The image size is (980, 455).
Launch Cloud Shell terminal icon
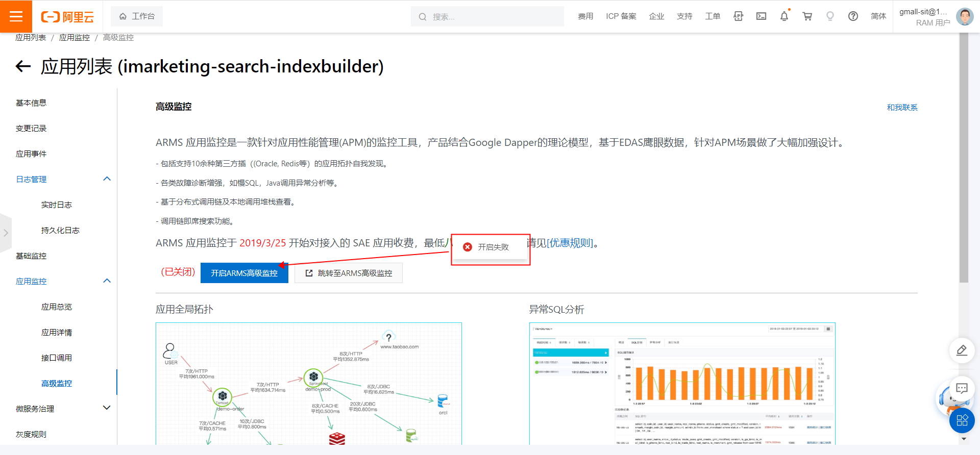(x=761, y=16)
